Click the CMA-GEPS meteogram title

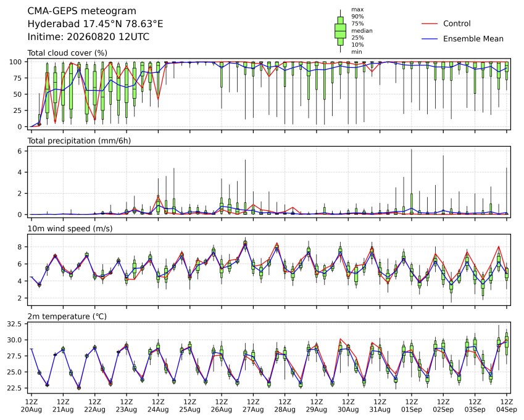[x=82, y=11]
